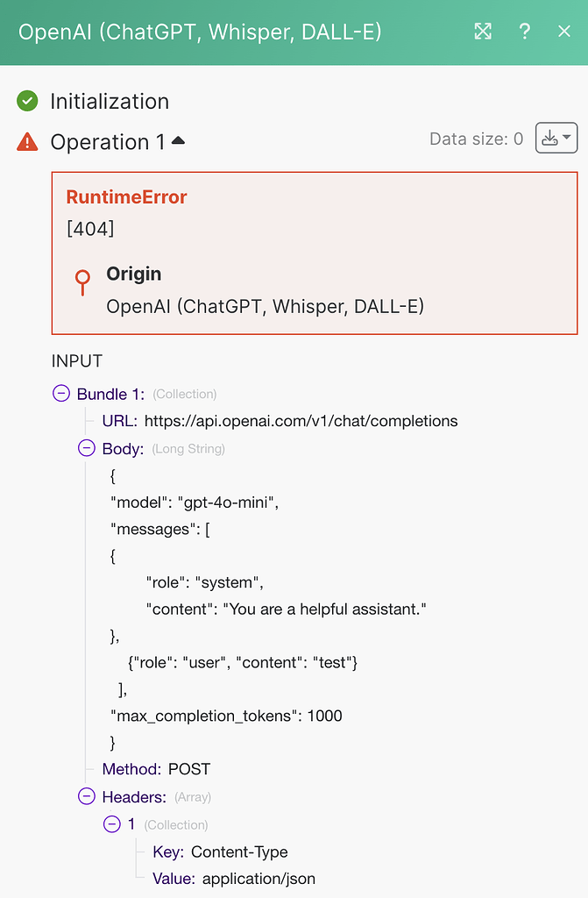Click the red Operation 1 warning icon
Image resolution: width=588 pixels, height=898 pixels.
(x=28, y=141)
